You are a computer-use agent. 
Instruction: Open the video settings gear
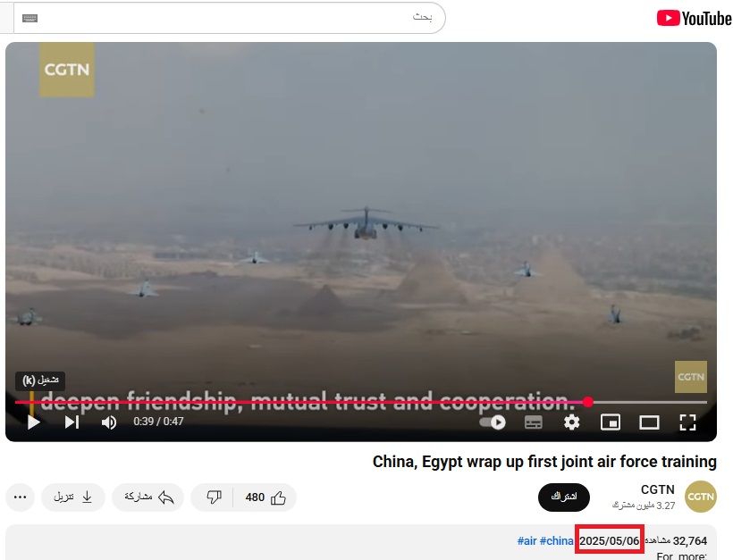tap(571, 422)
